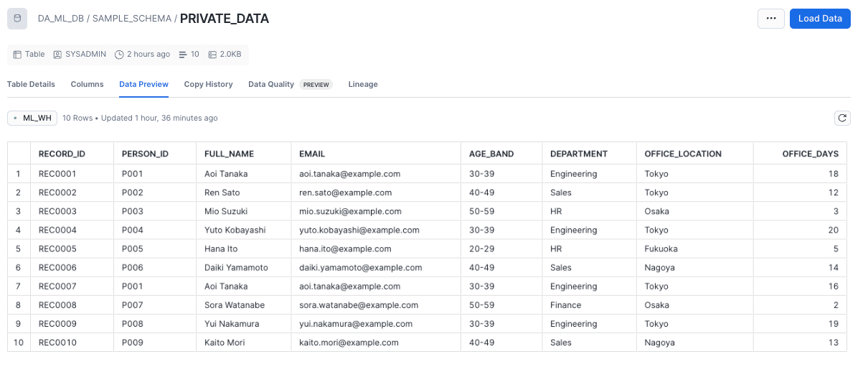This screenshot has height=367, width=868.
Task: Click the Table type icon
Action: click(x=17, y=54)
